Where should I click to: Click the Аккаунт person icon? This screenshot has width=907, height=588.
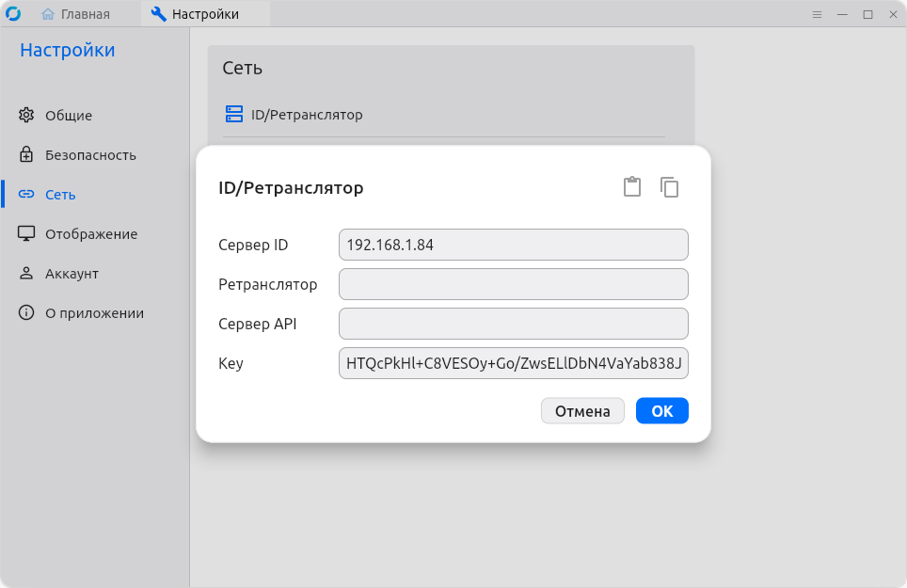tap(26, 274)
